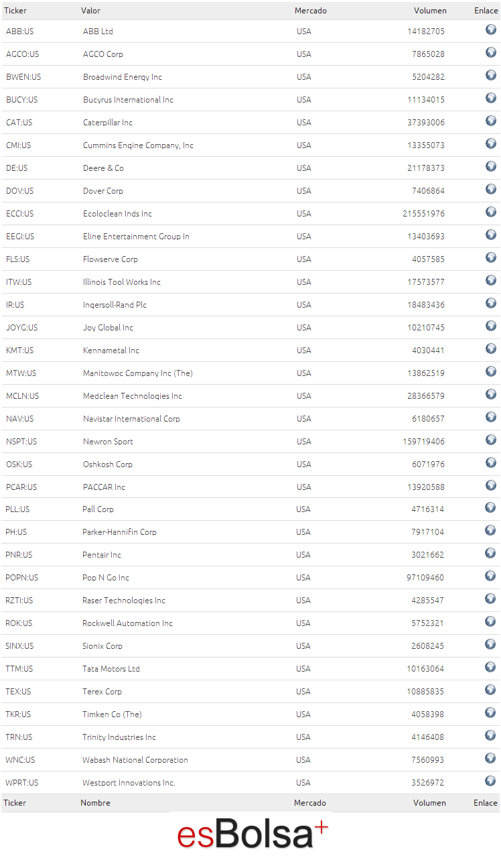Select the Manitowoc Company Inc (The) row
Screen dimensions: 501x868
(x=250, y=373)
